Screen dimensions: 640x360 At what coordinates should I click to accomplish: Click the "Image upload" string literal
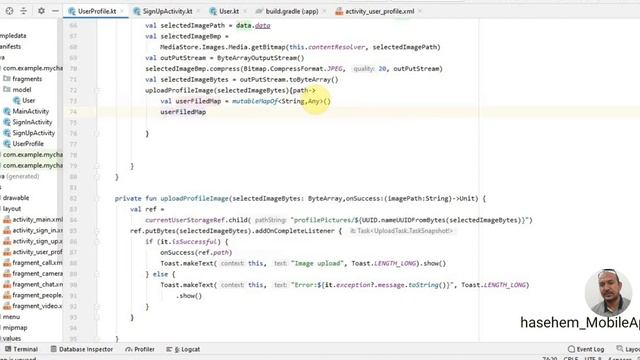coord(317,263)
